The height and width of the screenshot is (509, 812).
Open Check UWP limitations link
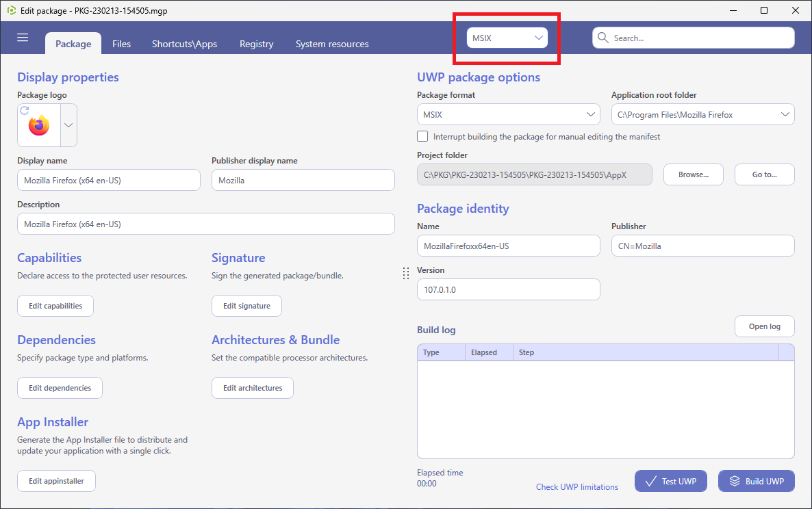click(x=577, y=486)
